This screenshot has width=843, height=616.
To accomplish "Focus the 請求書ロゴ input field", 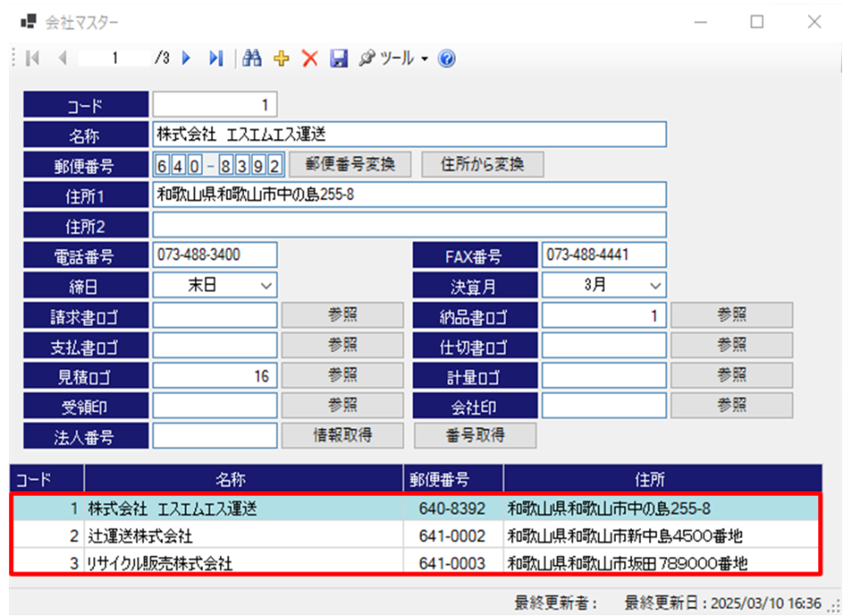I will tap(215, 315).
